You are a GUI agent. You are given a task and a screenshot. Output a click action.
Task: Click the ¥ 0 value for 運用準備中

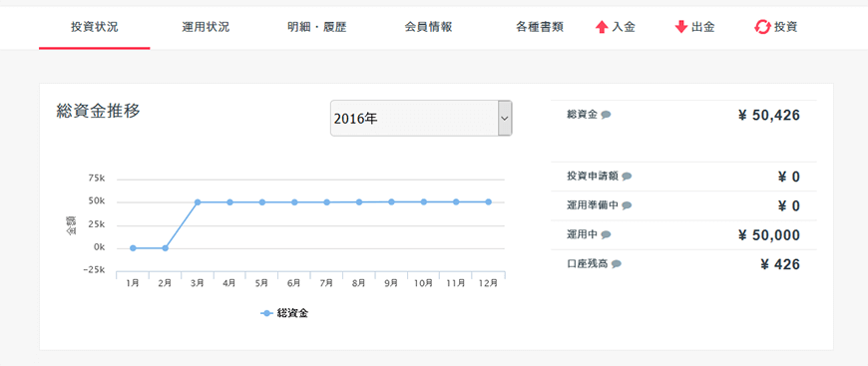click(x=789, y=206)
